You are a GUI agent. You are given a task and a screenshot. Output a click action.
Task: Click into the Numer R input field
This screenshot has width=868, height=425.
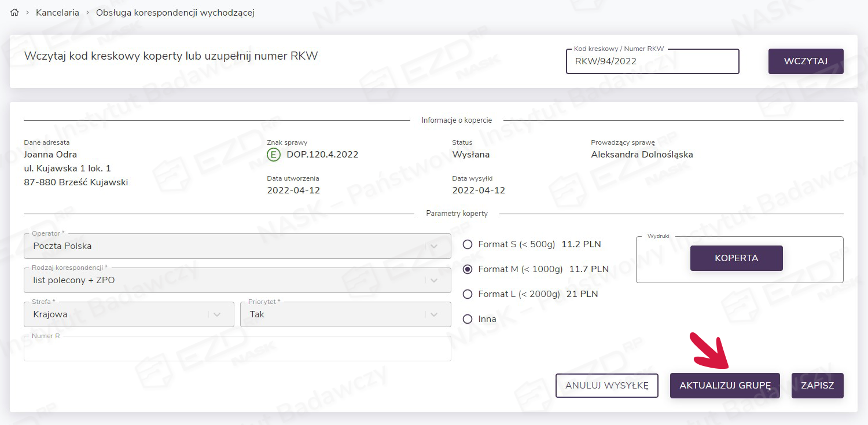(237, 350)
